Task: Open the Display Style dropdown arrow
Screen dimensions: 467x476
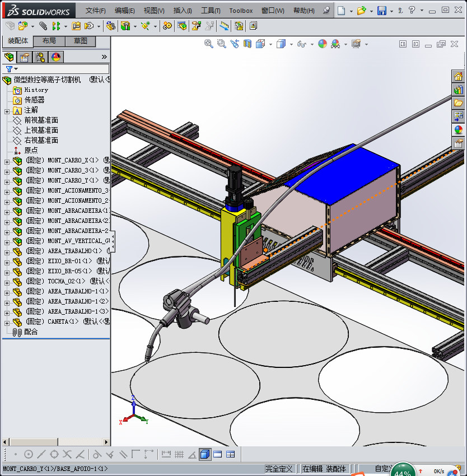Action: point(291,44)
